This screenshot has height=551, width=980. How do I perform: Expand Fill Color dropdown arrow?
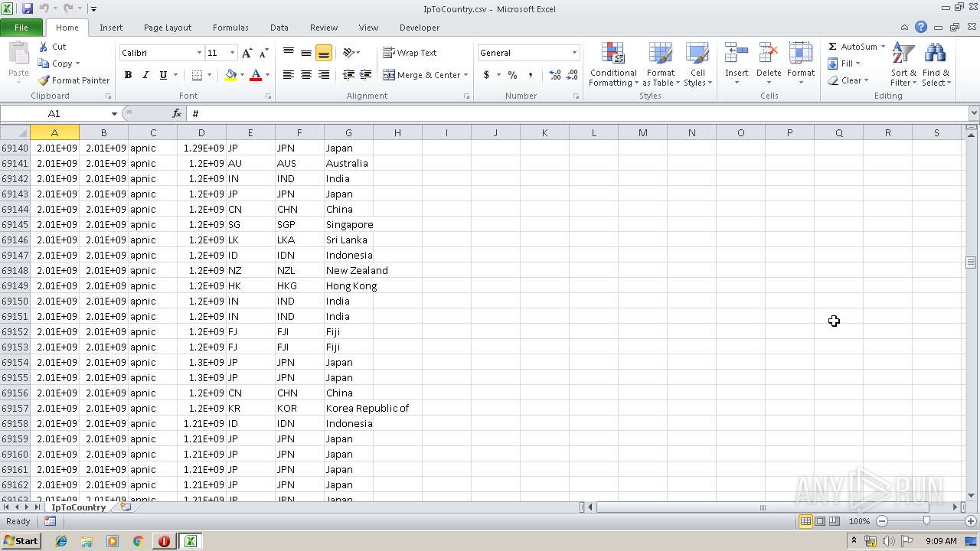(x=242, y=75)
